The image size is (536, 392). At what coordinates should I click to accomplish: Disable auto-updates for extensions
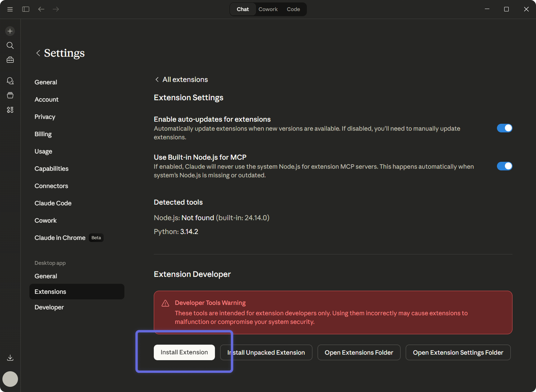505,128
